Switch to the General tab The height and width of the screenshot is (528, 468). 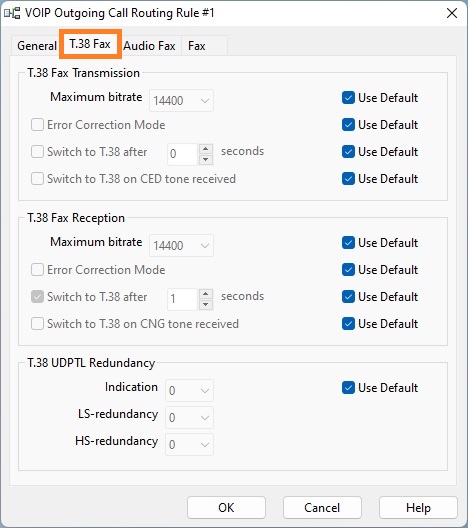coord(37,46)
